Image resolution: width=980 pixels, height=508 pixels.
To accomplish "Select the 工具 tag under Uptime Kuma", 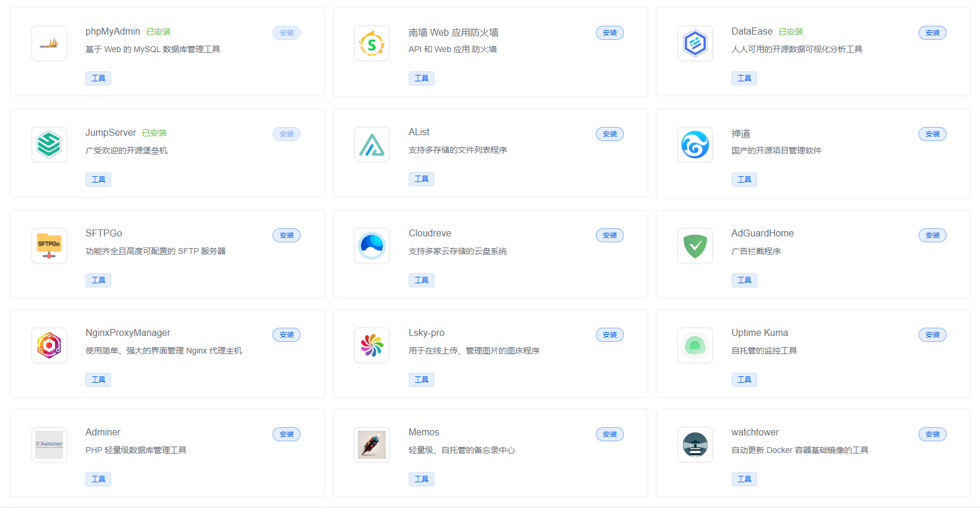I will [744, 380].
